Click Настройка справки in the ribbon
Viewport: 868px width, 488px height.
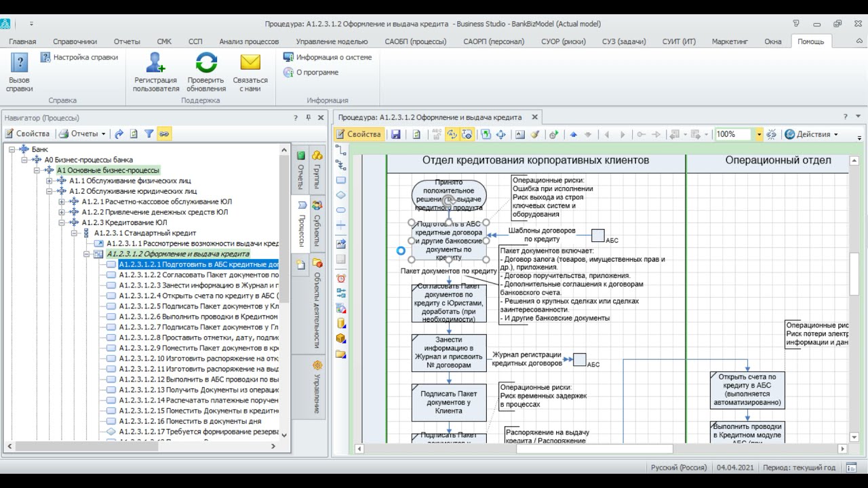79,58
